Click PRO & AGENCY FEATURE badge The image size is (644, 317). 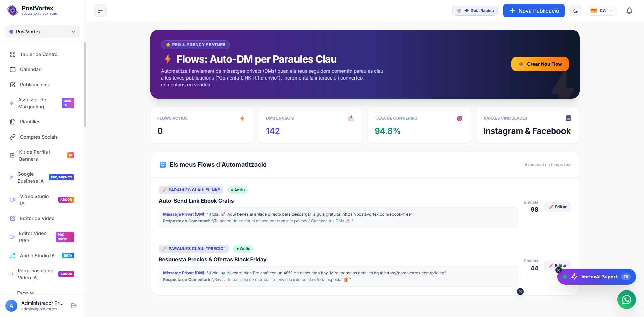pos(196,45)
